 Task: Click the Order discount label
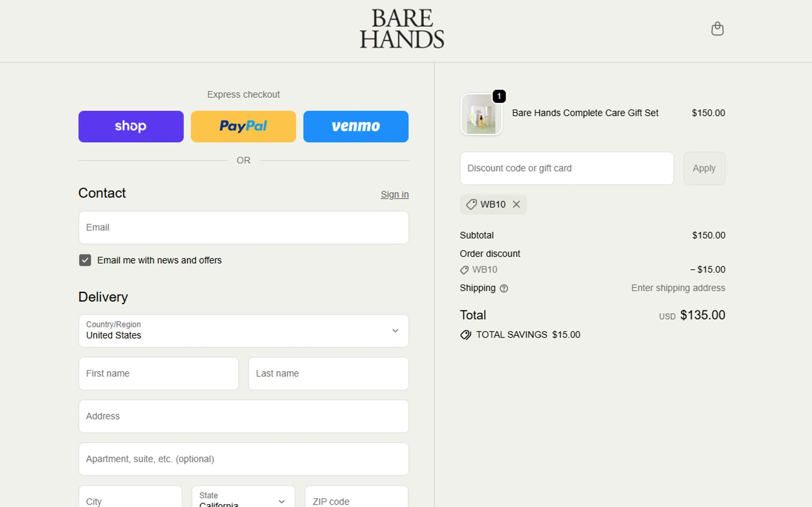click(x=490, y=254)
